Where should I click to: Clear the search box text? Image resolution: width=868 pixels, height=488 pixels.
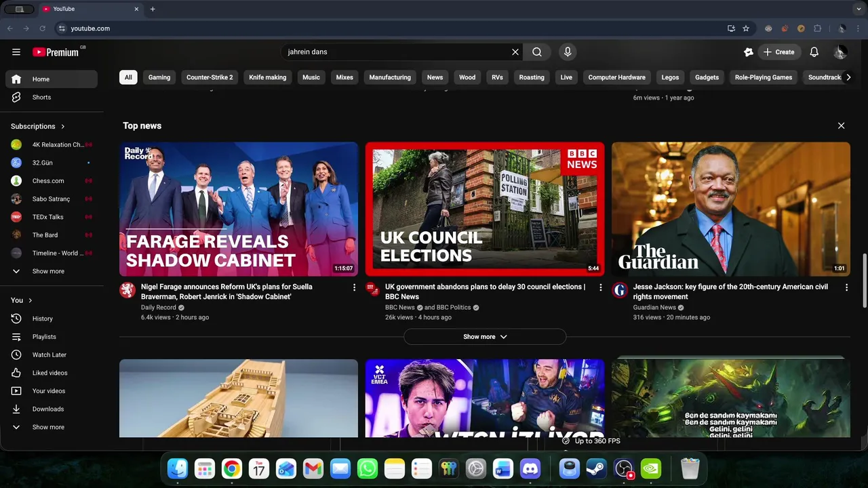515,52
